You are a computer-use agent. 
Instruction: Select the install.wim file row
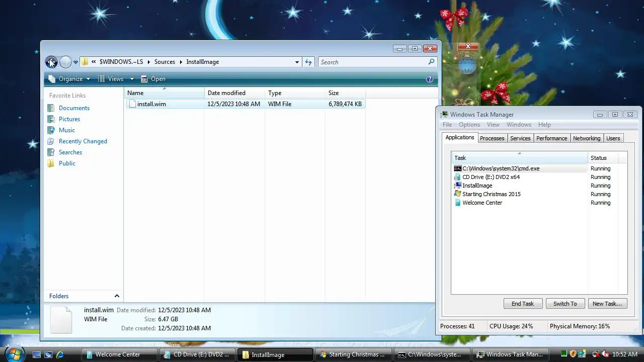point(245,104)
